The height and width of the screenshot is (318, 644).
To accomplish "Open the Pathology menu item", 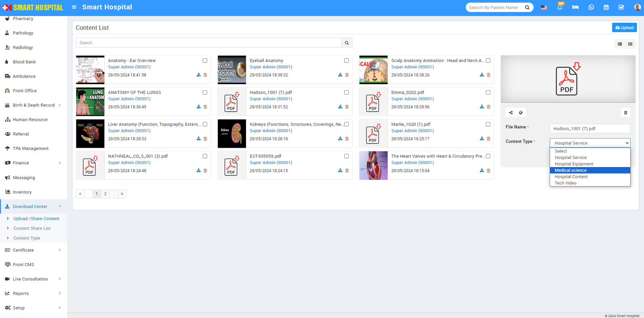I will click(x=23, y=33).
